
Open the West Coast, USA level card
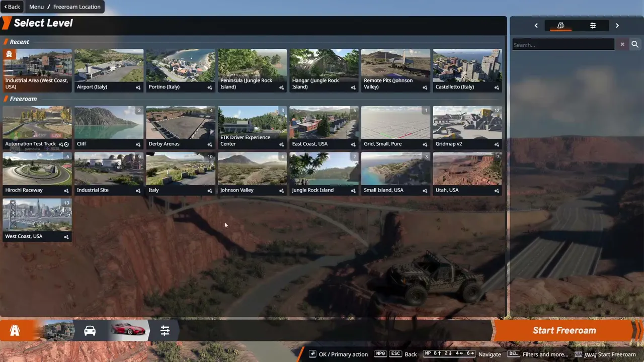37,220
